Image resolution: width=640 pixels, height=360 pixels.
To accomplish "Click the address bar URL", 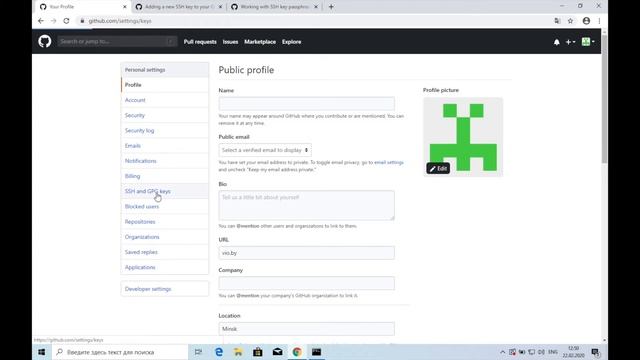I will pyautogui.click(x=120, y=21).
